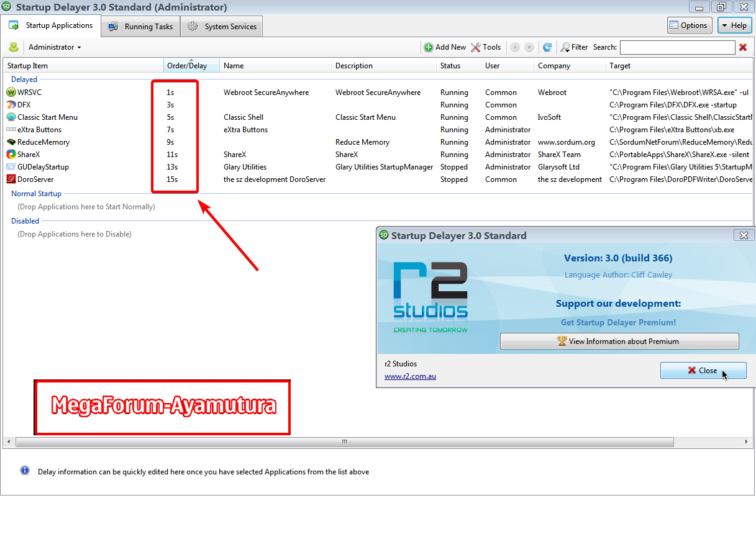The height and width of the screenshot is (552, 756).
Task: Click View Information about Premium button
Action: 619,341
